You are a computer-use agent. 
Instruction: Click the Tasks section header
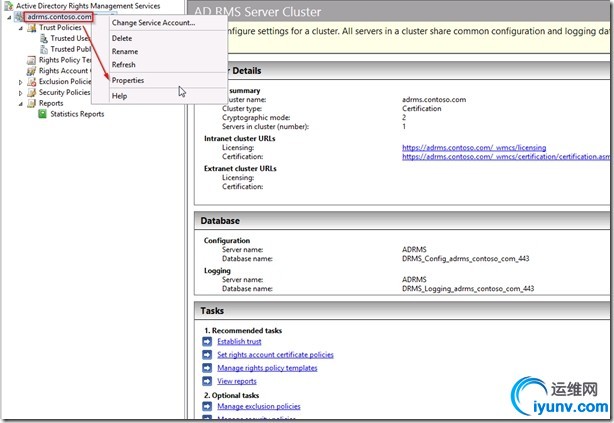(402, 311)
